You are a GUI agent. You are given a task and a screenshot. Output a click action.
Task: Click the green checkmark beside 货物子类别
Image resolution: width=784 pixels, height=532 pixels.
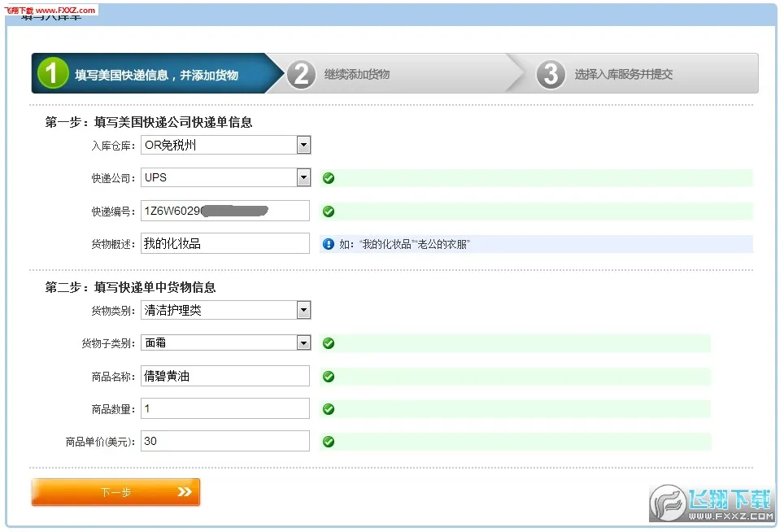pos(329,343)
